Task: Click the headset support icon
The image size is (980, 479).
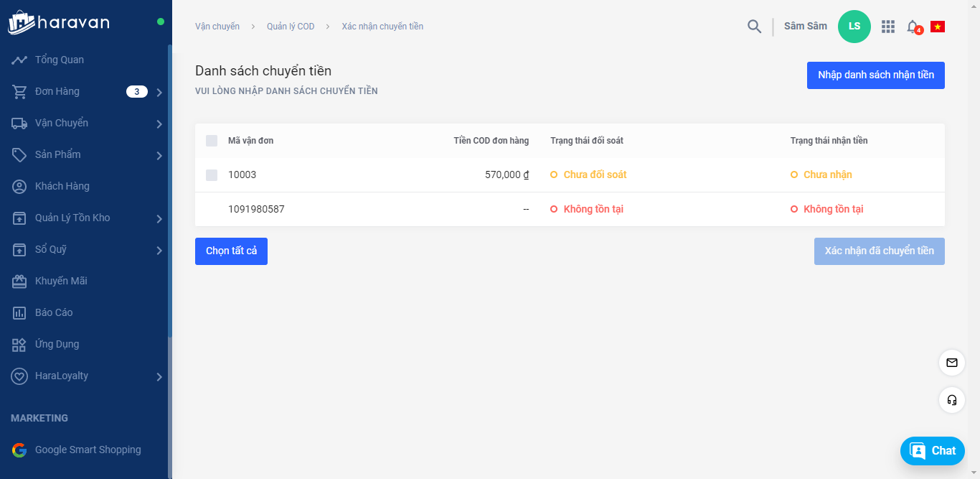Action: [952, 400]
